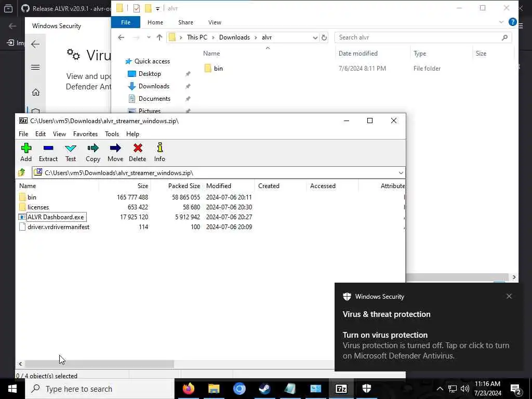Open Windows Security shield taskbar icon

click(x=366, y=389)
